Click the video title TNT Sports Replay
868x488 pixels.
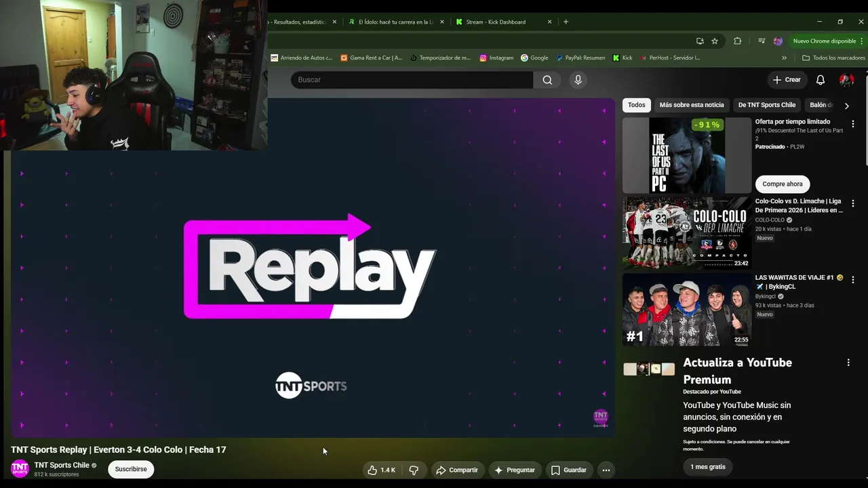click(x=119, y=449)
